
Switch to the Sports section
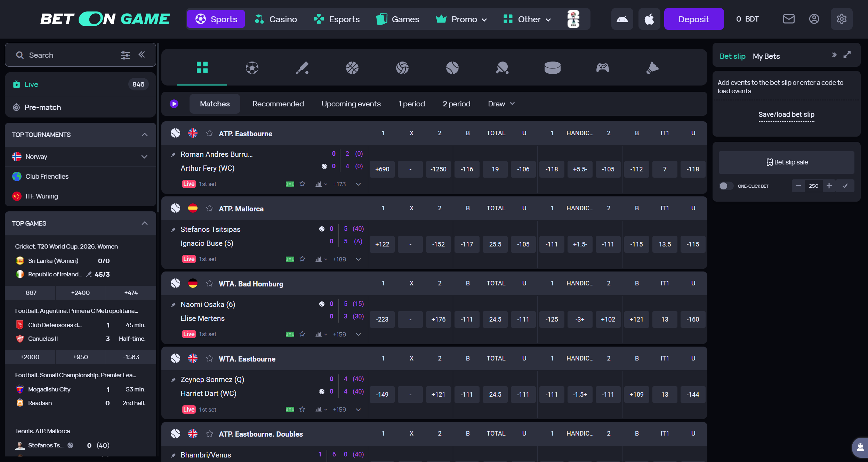tap(216, 19)
